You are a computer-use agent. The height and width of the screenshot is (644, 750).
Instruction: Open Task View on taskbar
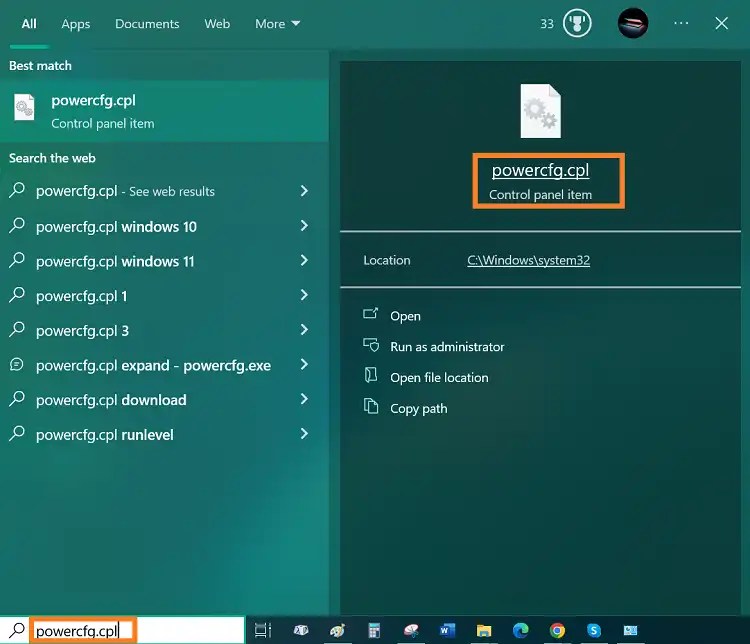click(x=263, y=631)
